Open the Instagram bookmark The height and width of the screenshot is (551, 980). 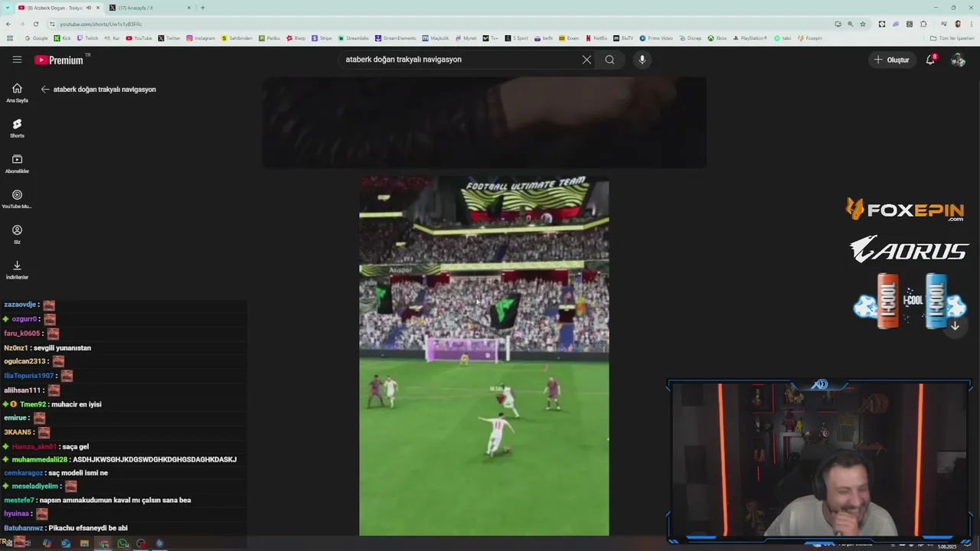coord(201,38)
